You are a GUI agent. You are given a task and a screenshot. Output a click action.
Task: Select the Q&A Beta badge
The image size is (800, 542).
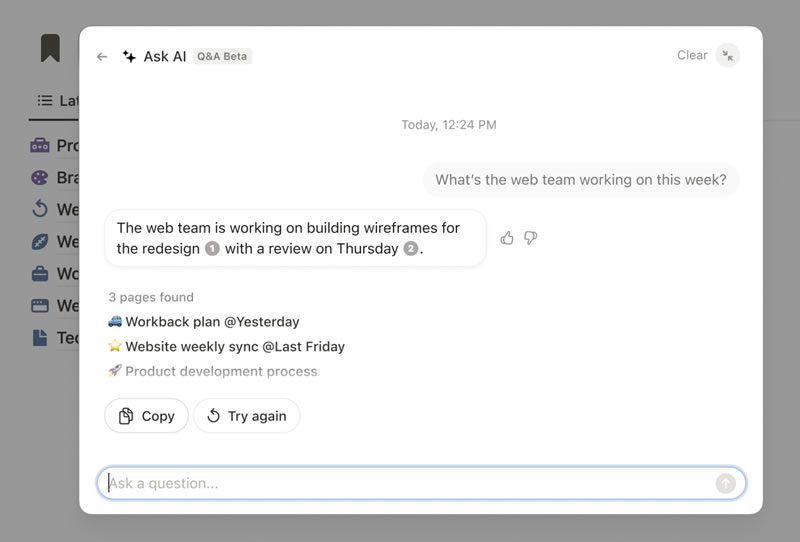click(222, 56)
